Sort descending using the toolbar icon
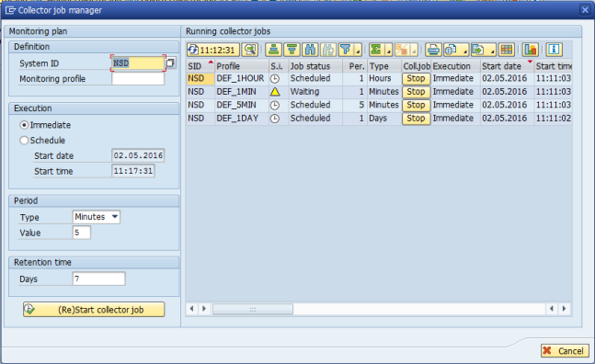 [292, 50]
